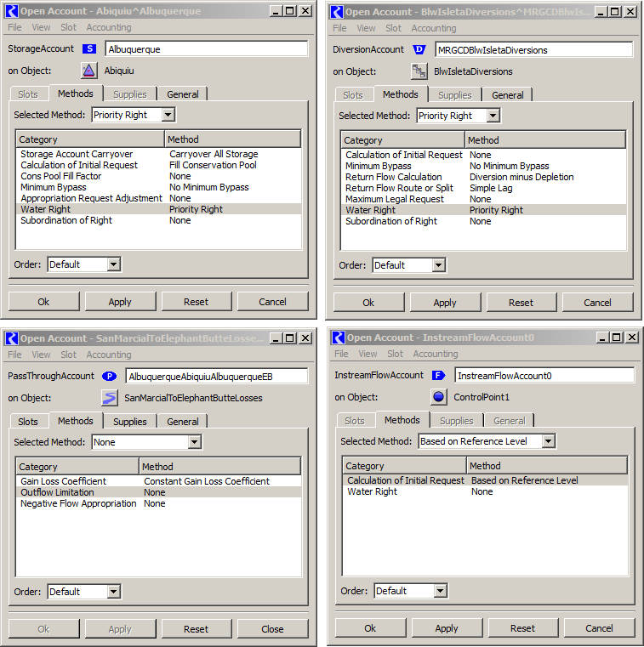Click Cancel button in InstreamFlowAccount0 window
This screenshot has width=644, height=647.
click(x=599, y=628)
